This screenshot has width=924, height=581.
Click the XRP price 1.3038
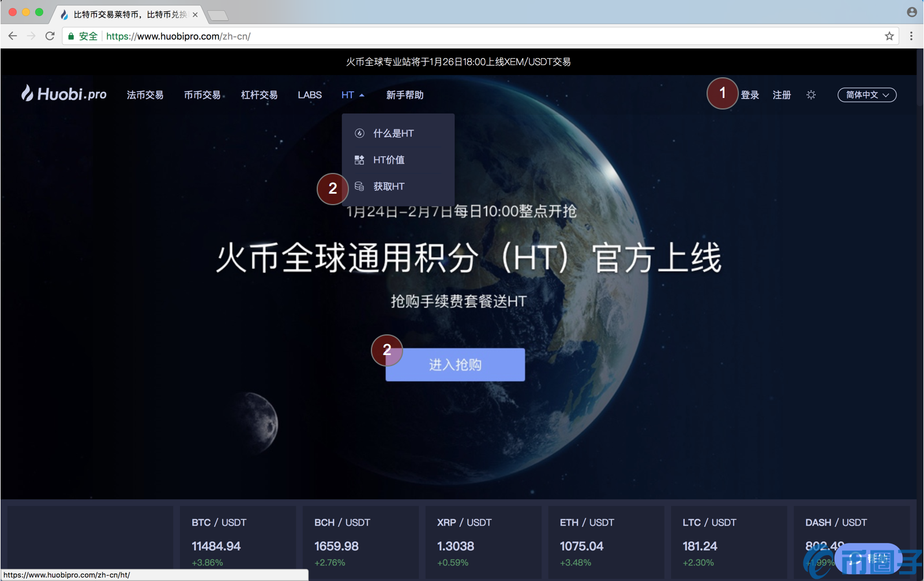[456, 546]
